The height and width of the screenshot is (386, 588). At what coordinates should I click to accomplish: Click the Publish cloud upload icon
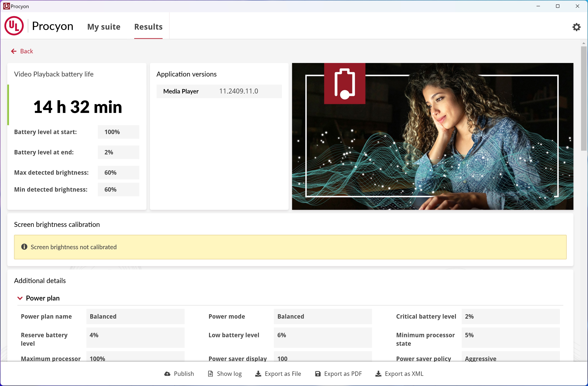pyautogui.click(x=167, y=374)
